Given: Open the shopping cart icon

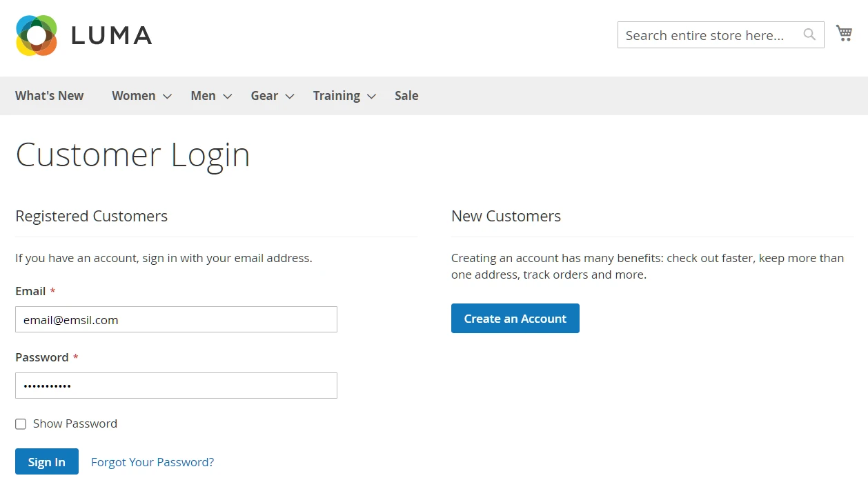Looking at the screenshot, I should point(844,33).
